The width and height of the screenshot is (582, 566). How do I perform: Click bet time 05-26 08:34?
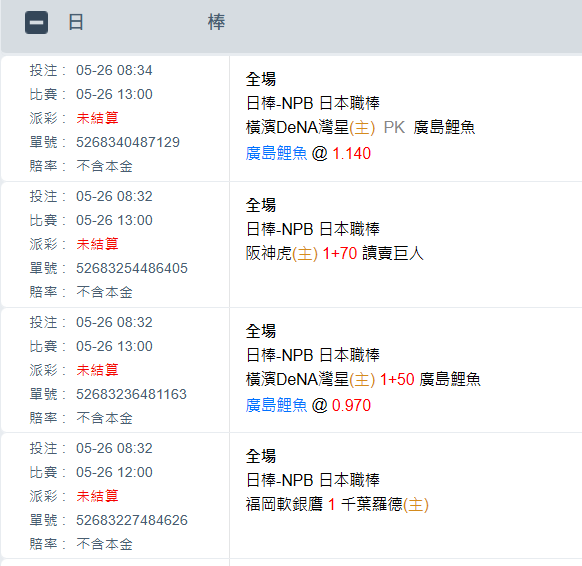(x=114, y=70)
